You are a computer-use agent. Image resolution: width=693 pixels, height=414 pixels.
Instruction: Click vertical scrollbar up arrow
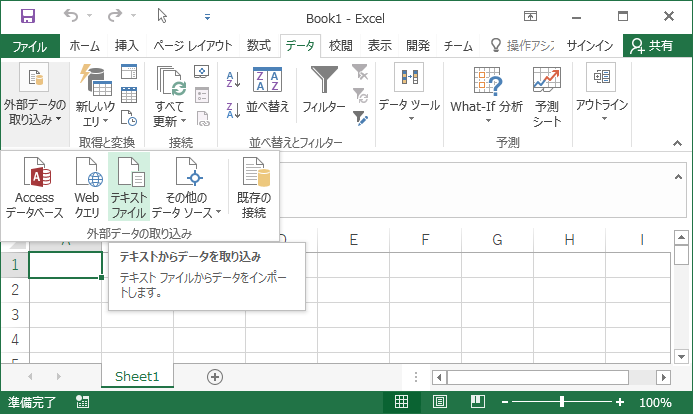pos(681,238)
